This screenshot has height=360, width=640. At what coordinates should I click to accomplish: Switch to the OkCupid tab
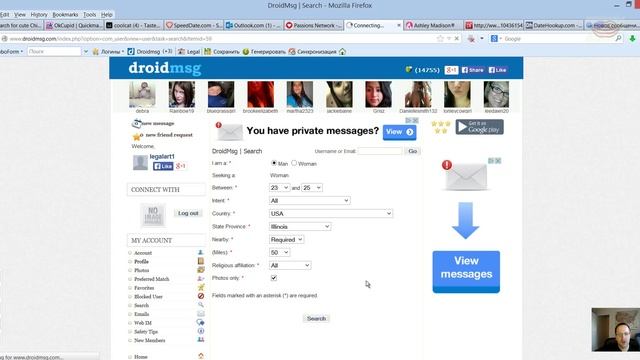tap(74, 25)
